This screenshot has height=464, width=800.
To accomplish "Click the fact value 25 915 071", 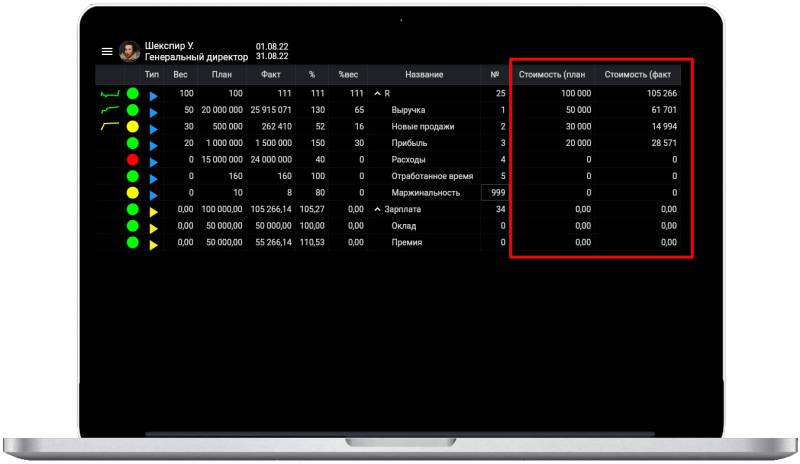I will tap(271, 110).
